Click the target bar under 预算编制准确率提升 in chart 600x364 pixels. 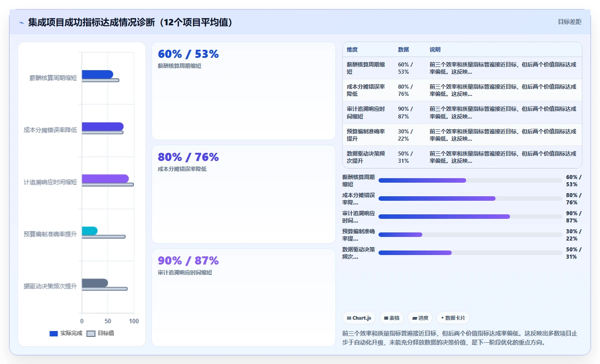pyautogui.click(x=104, y=236)
